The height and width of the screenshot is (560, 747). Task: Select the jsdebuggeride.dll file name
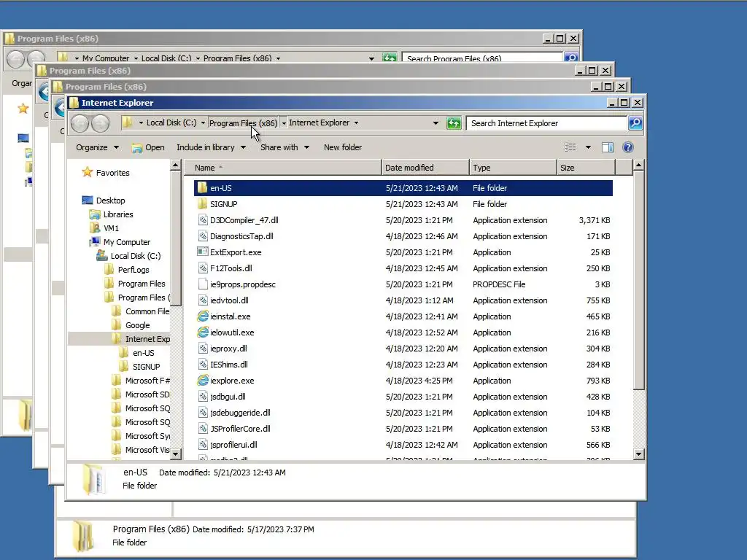coord(240,413)
